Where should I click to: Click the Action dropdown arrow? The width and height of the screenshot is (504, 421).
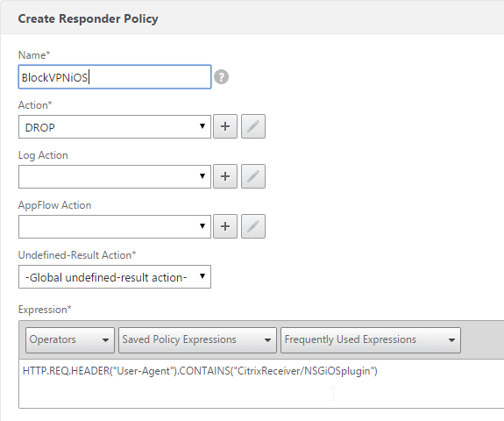(x=202, y=126)
